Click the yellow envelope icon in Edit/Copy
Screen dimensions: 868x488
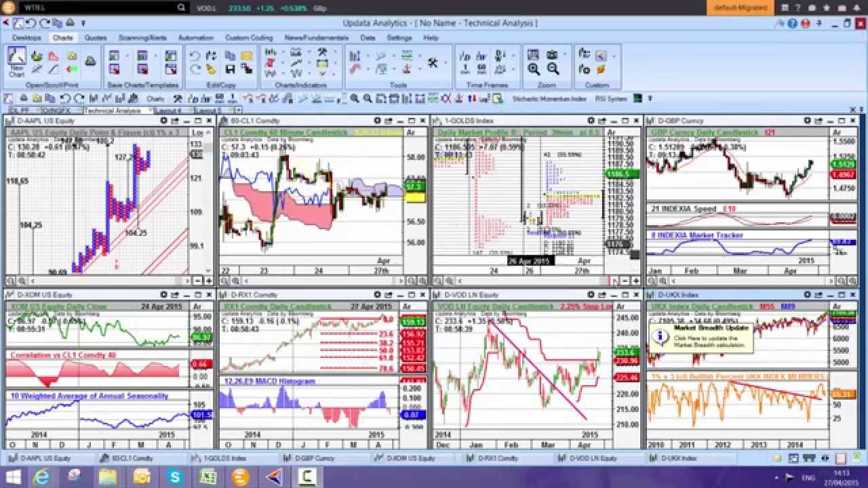pos(247,56)
